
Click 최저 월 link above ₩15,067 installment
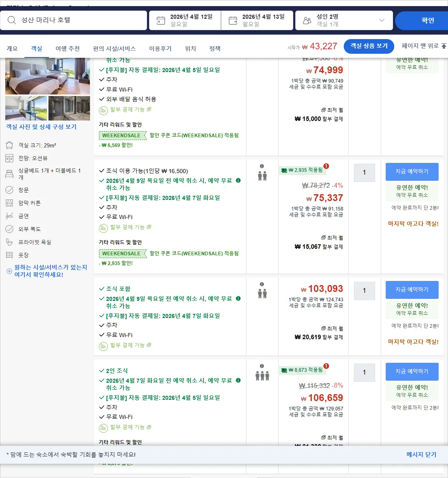pos(332,238)
